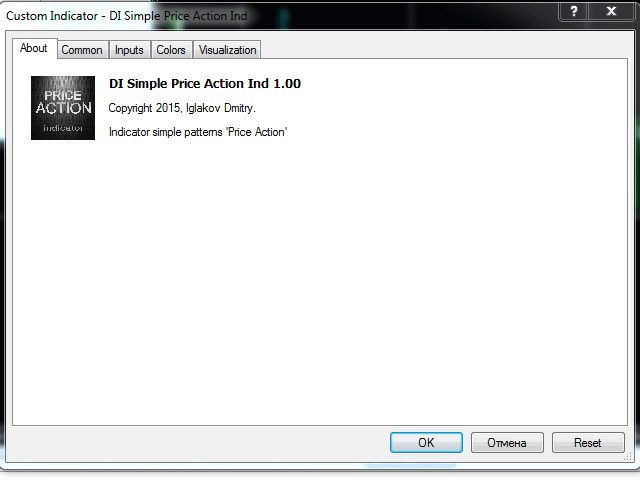Show the Visualization tab
Viewport: 640px width, 480px height.
[x=227, y=50]
